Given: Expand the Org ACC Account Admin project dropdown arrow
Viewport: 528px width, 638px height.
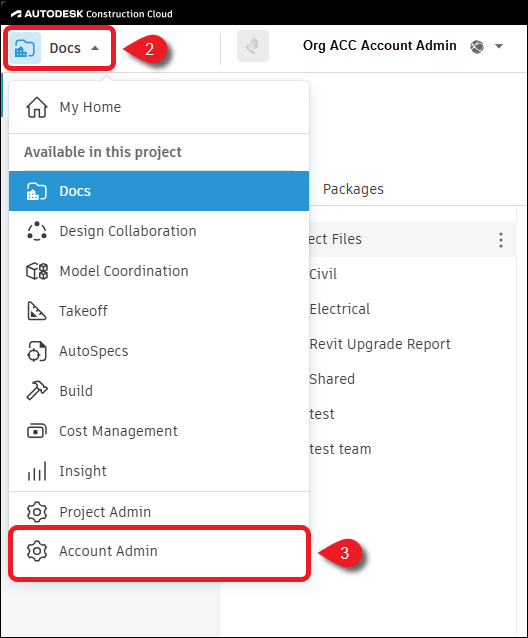Looking at the screenshot, I should 499,46.
